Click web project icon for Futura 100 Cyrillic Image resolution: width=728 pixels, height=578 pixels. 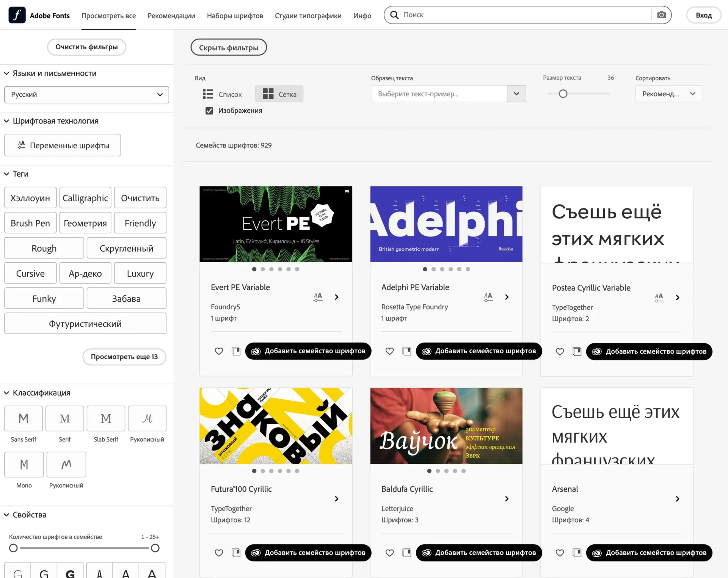[x=236, y=553]
